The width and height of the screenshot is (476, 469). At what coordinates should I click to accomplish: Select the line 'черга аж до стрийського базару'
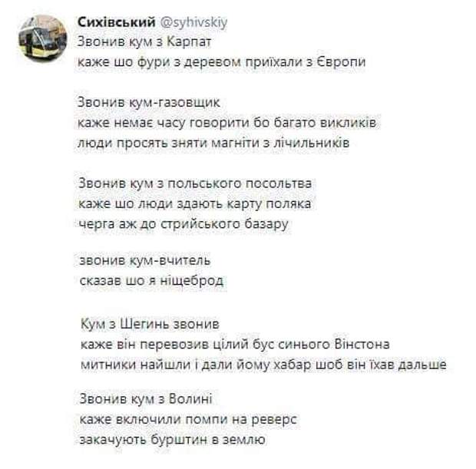183,223
